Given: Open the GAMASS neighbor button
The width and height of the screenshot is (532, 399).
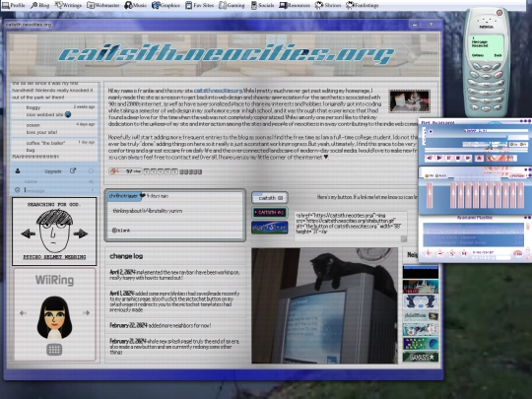Looking at the screenshot, I should 421,357.
